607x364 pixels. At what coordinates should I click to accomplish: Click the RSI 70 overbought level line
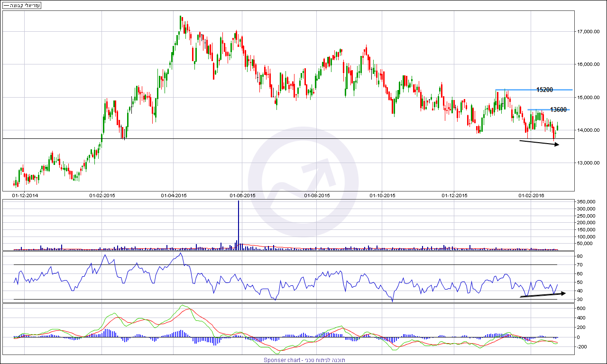click(285, 264)
